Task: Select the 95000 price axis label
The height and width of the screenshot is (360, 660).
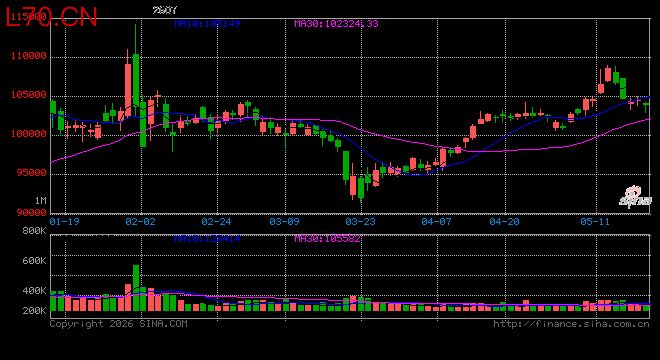Action: tap(32, 173)
